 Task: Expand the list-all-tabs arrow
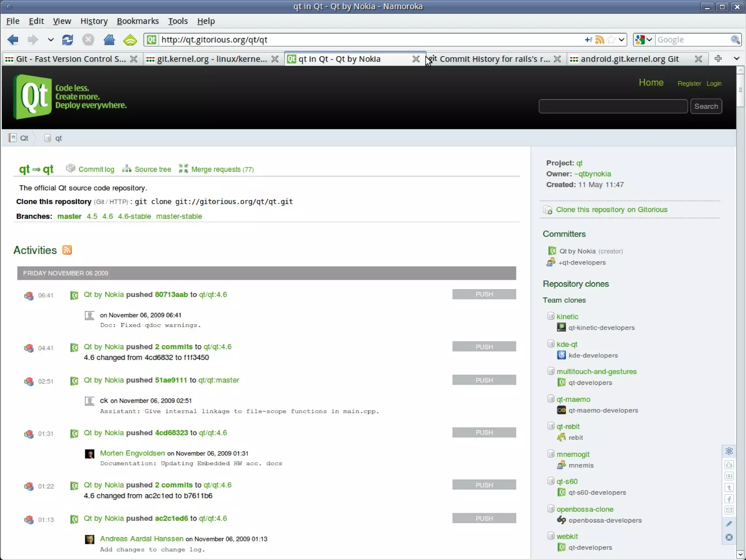[737, 58]
